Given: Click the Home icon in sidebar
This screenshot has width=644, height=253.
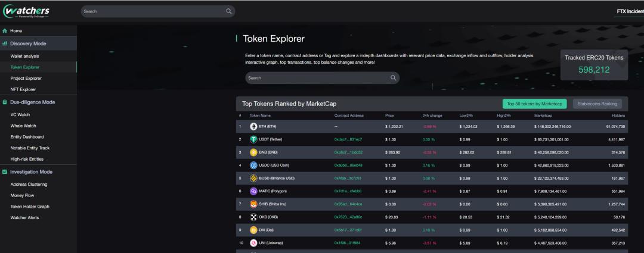Looking at the screenshot, I should (x=5, y=30).
